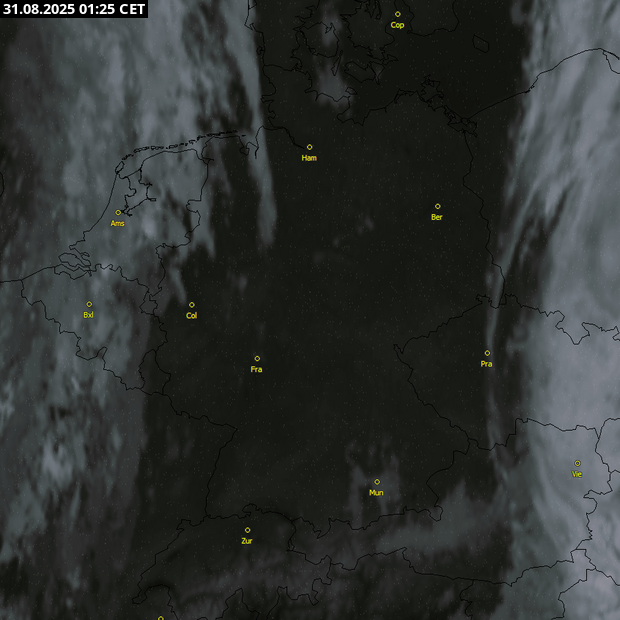Click the 'Ams' city label
The image size is (620, 620).
[117, 224]
